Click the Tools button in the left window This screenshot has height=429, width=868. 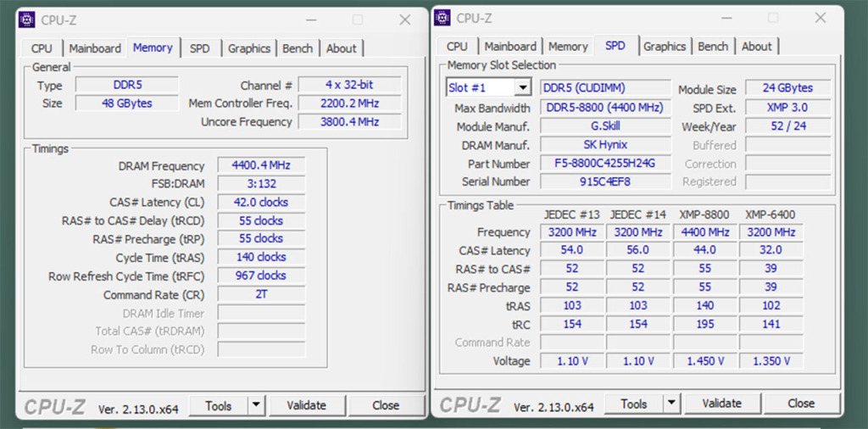coord(219,406)
